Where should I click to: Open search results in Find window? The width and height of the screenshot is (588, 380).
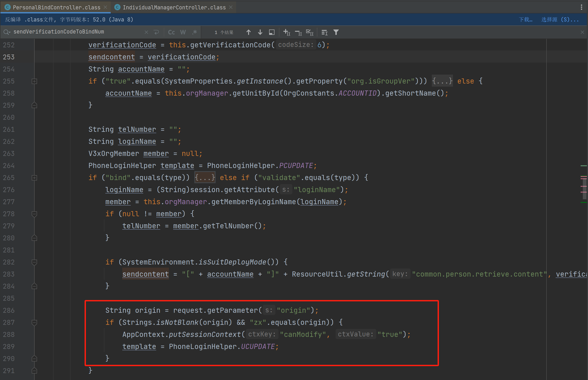point(272,32)
